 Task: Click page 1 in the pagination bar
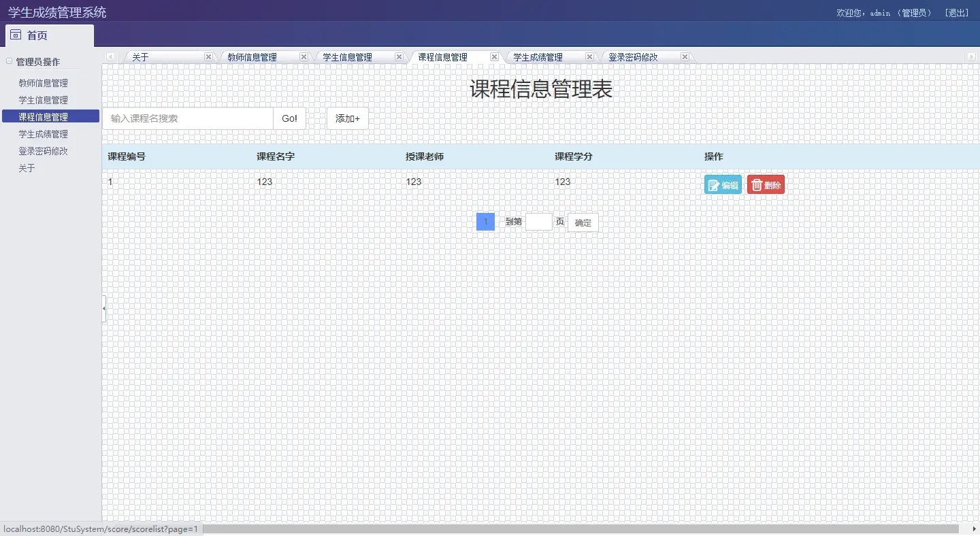pyautogui.click(x=485, y=222)
